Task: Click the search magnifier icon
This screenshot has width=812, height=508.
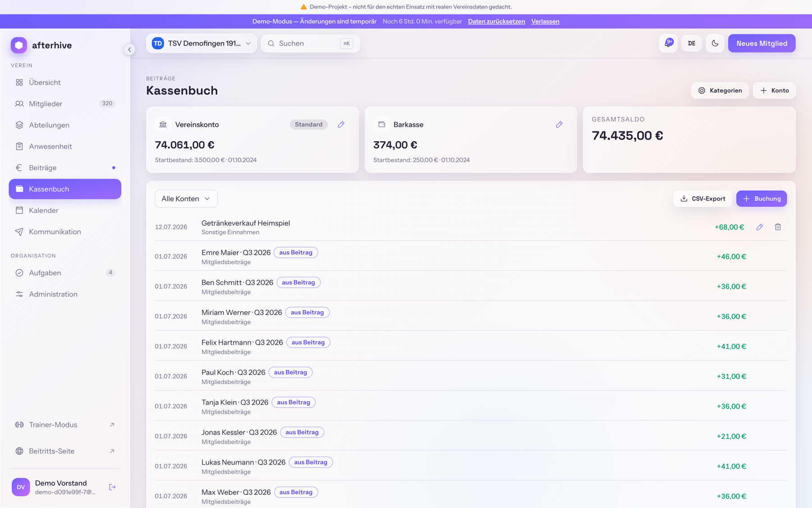Action: click(x=271, y=43)
